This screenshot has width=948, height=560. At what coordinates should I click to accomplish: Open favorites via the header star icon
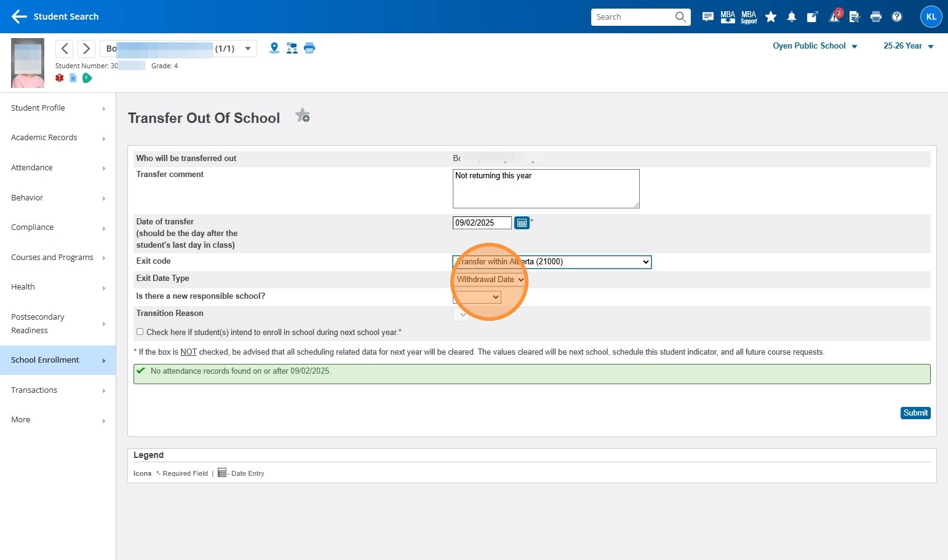771,17
